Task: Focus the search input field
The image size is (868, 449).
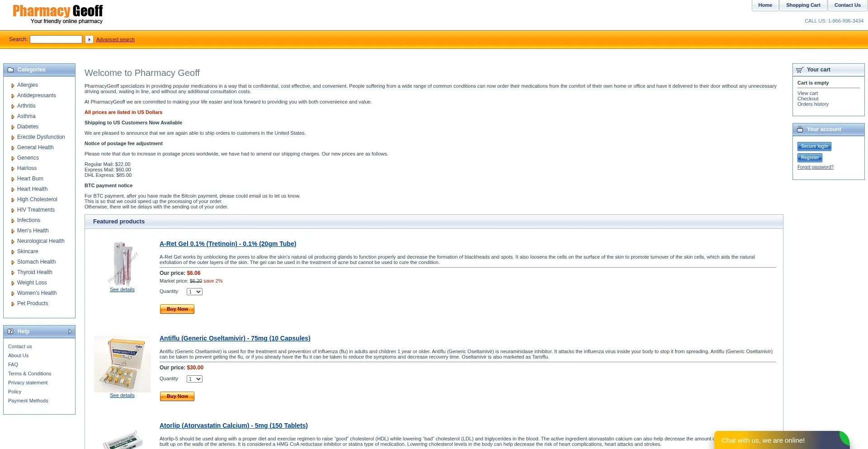Action: pos(56,39)
